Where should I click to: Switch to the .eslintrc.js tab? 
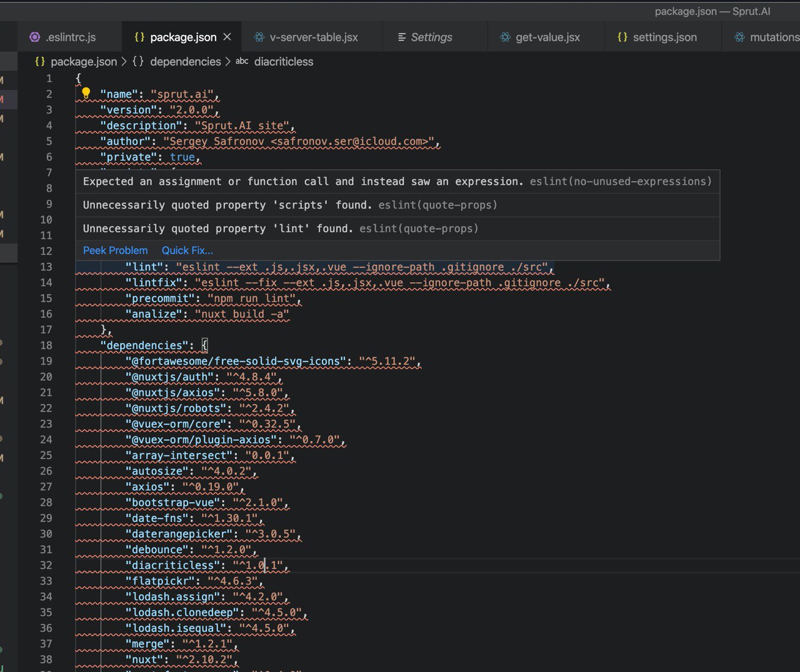[71, 37]
